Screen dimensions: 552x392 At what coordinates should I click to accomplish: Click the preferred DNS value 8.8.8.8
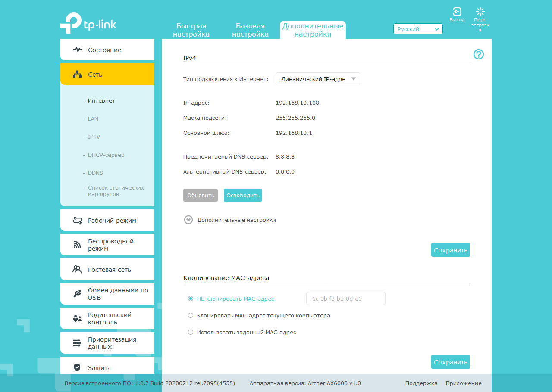coord(285,156)
